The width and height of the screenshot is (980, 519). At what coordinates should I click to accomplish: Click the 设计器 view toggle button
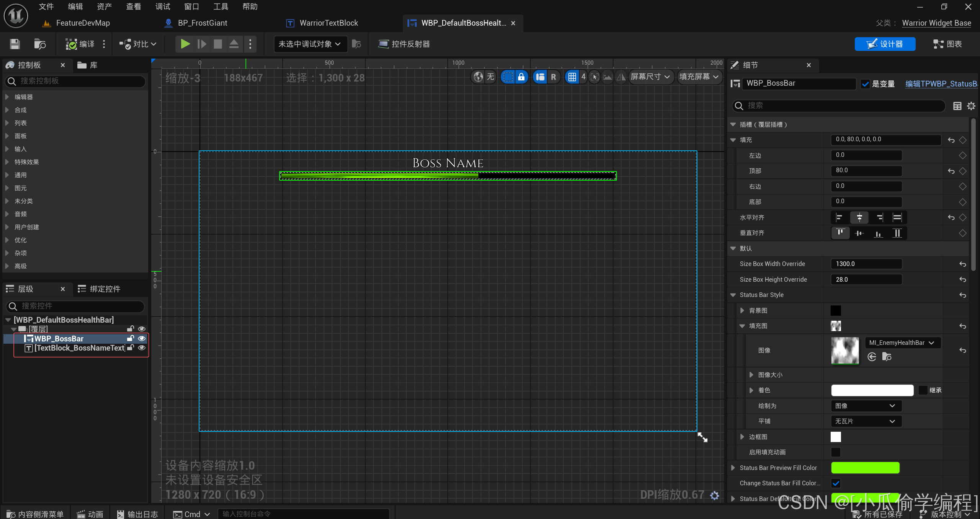(884, 44)
